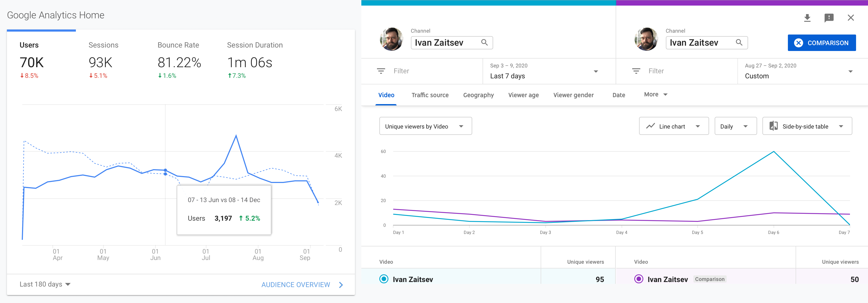Click the unique viewers value 50
Screen dimensions: 868x303
click(854, 279)
